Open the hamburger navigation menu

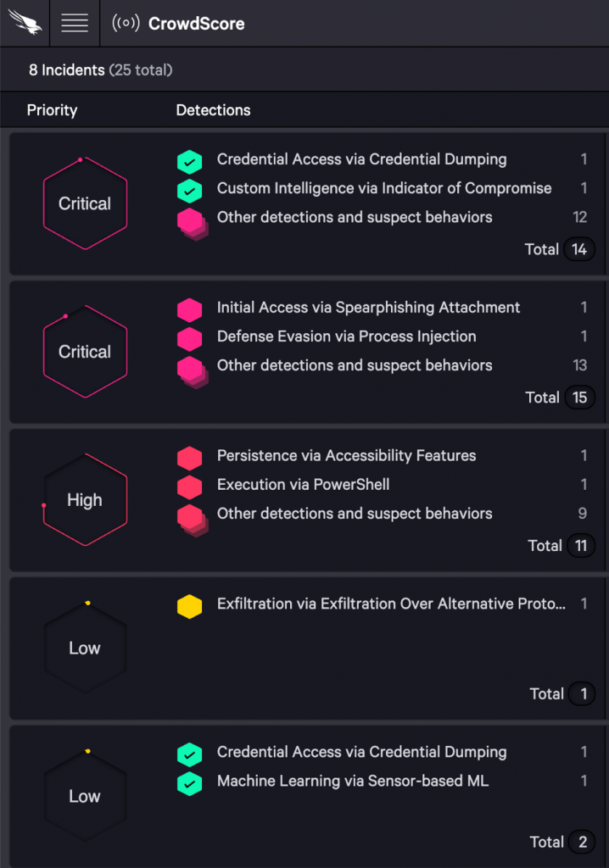click(x=75, y=23)
